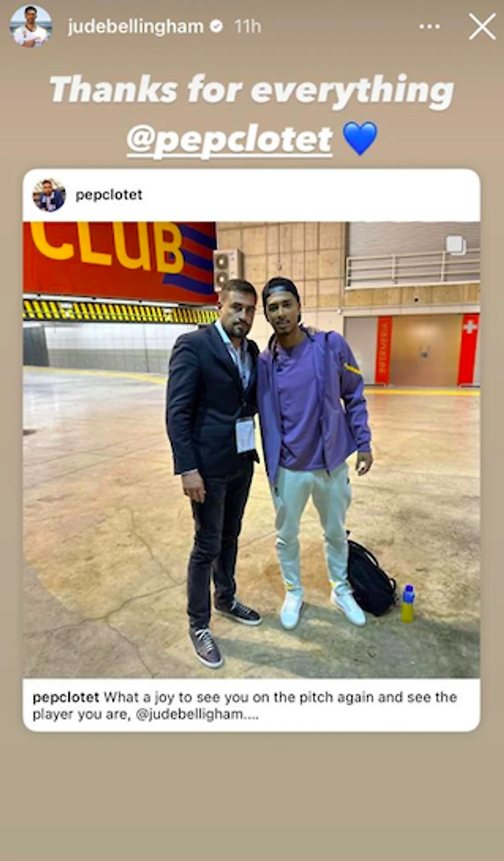Viewport: 504px width, 861px height.
Task: Tap the pepclotet username in the post header
Action: pos(109,195)
